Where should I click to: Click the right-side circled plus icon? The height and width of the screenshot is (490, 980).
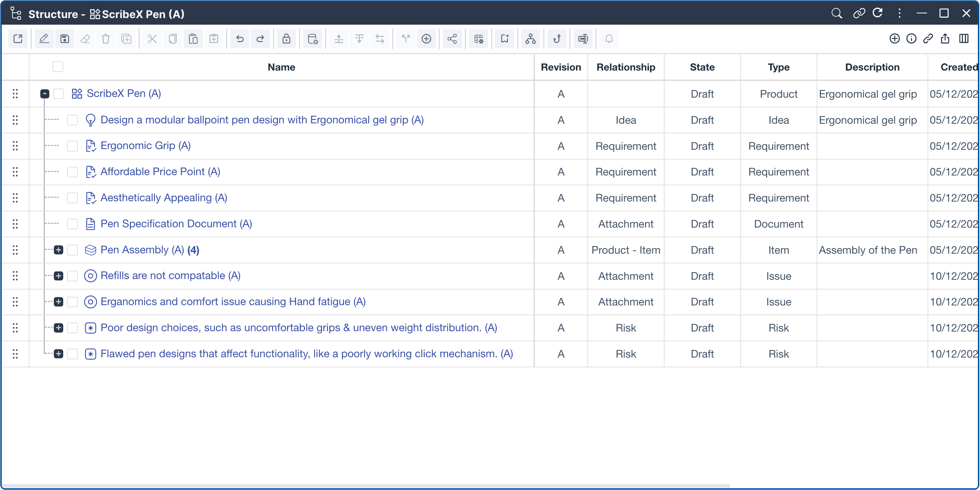point(895,39)
